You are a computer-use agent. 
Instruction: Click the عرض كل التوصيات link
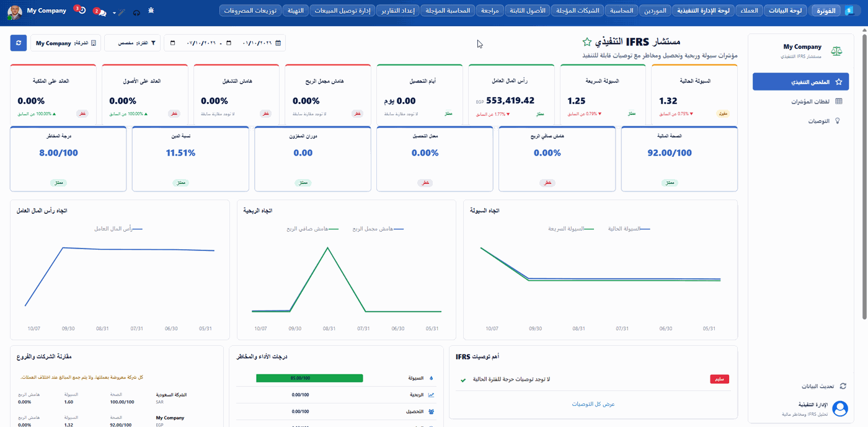pos(593,404)
